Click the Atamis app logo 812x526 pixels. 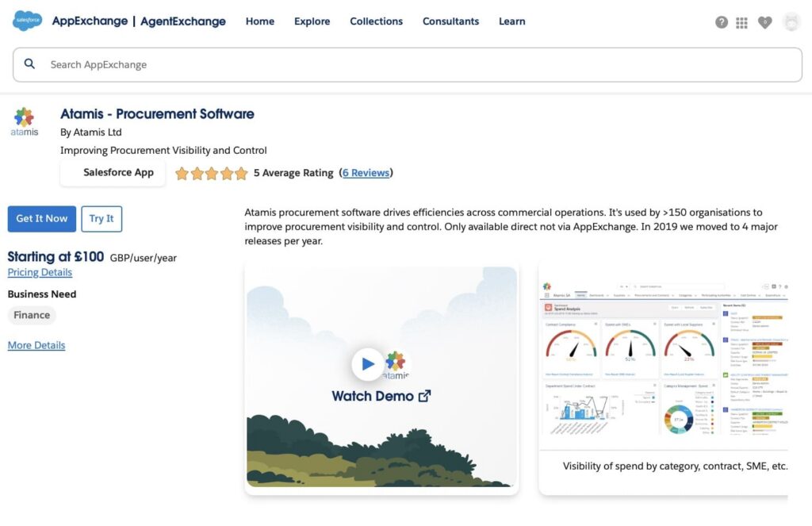(24, 119)
